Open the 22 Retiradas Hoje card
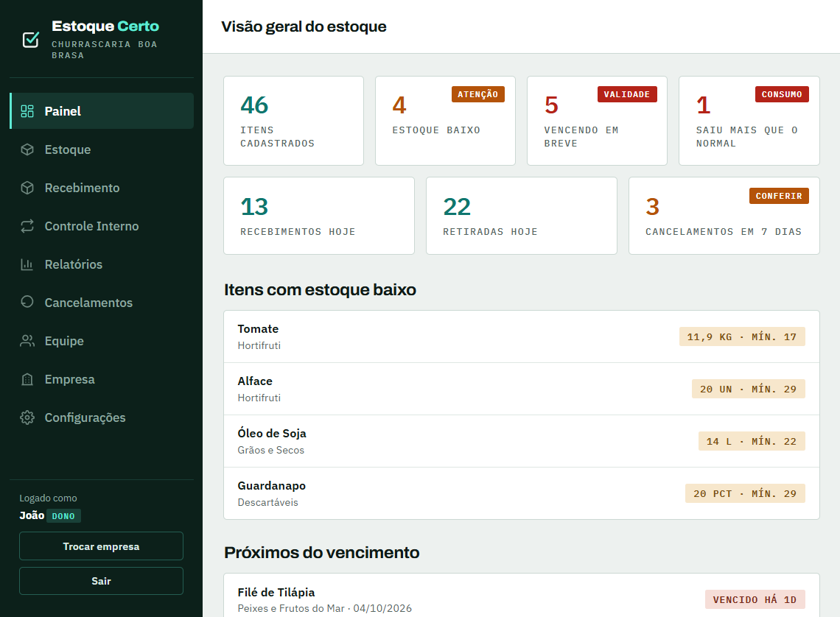The height and width of the screenshot is (617, 840). (522, 216)
